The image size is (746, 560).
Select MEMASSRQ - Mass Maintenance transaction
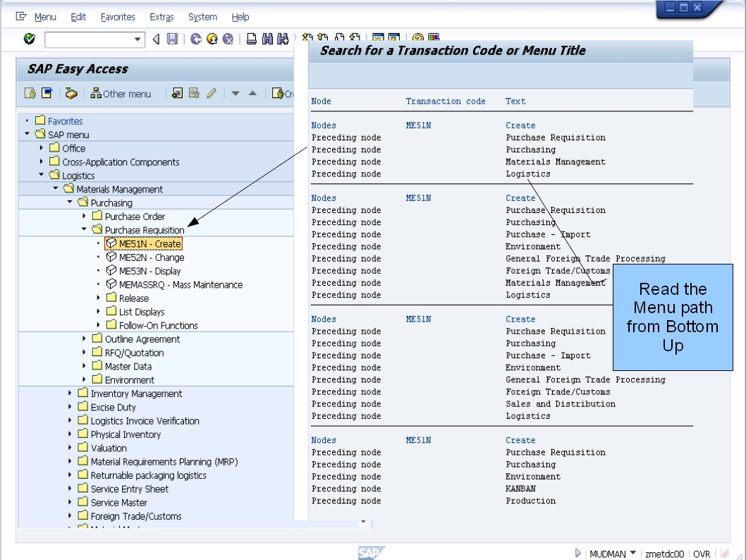pos(181,285)
